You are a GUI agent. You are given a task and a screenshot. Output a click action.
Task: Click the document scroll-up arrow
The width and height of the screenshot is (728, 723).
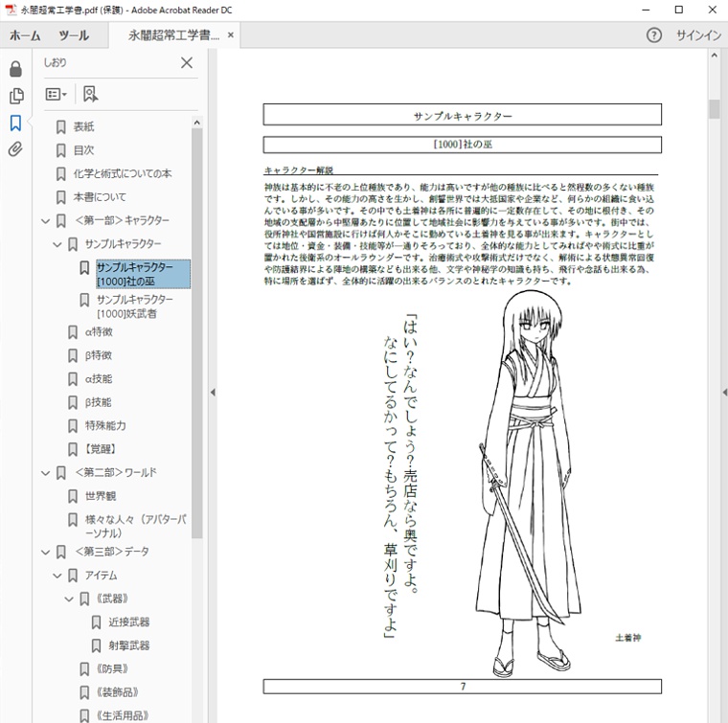(x=714, y=56)
